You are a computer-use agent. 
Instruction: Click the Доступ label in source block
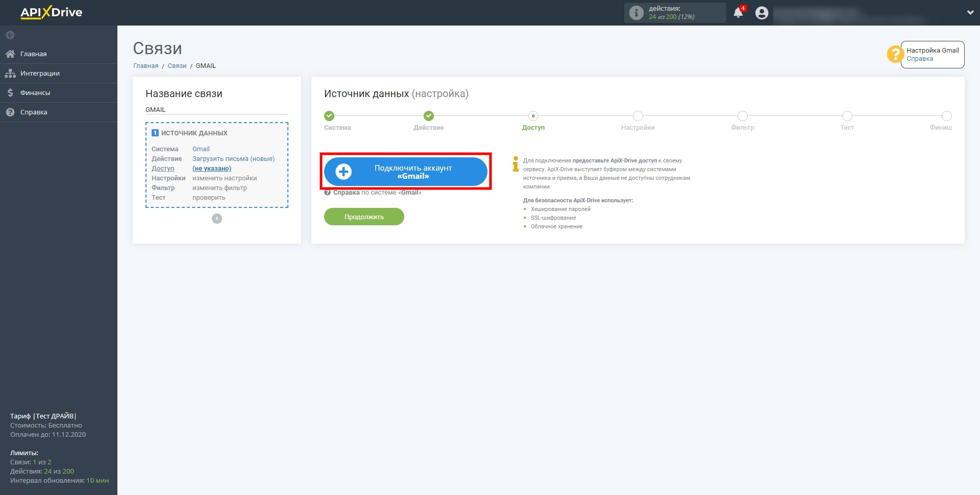click(163, 169)
